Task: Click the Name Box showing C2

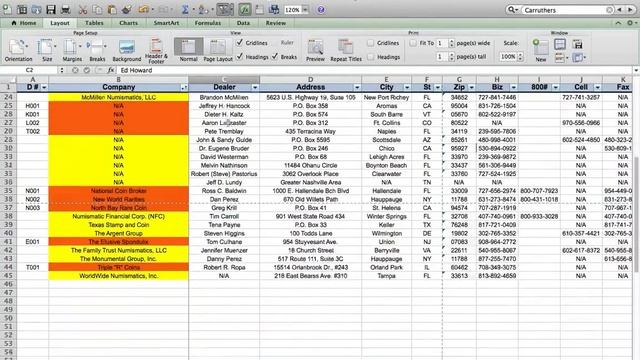Action: pyautogui.click(x=29, y=70)
